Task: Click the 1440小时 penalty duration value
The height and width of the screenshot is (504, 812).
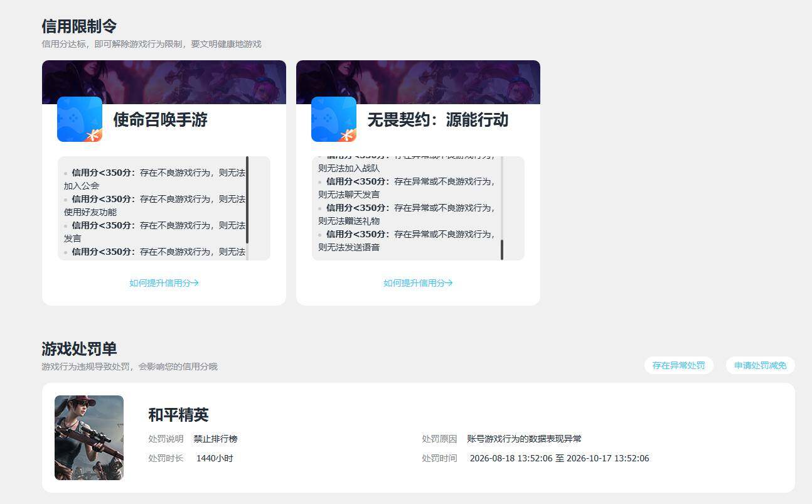Action: coord(215,458)
